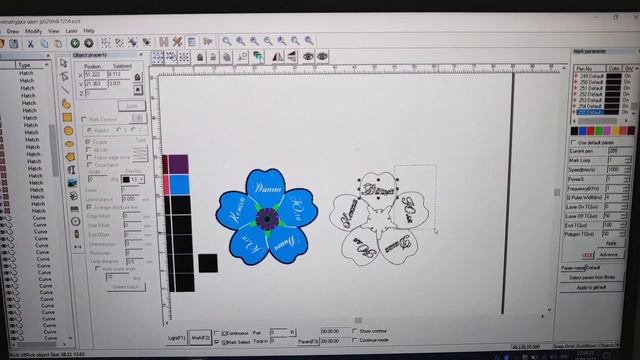This screenshot has width=640, height=360.
Task: Toggle Average distribute line checkbox
Action: 89,207
